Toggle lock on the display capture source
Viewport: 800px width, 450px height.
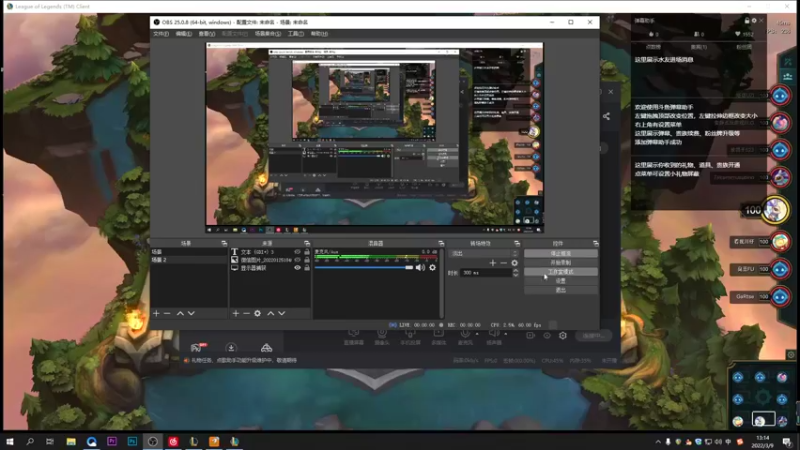pos(307,268)
